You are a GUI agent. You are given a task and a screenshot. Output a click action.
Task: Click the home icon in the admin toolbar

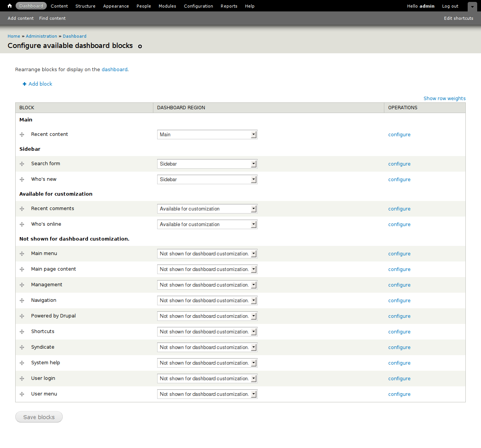pyautogui.click(x=10, y=6)
